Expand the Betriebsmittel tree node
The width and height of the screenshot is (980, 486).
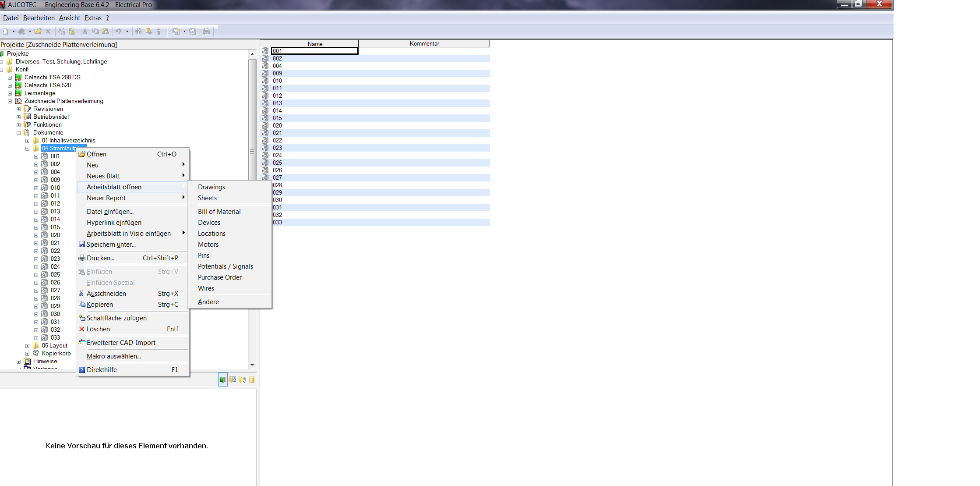pos(18,117)
